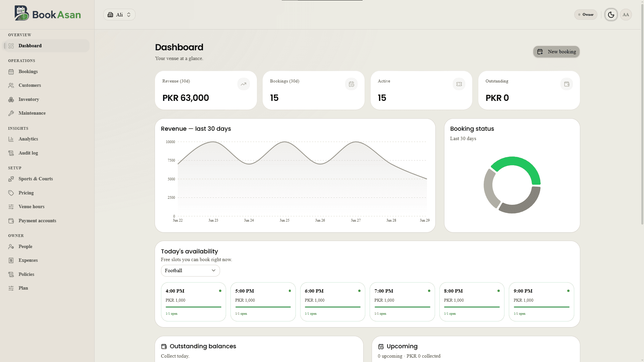Go to the Bookings page

click(47, 72)
